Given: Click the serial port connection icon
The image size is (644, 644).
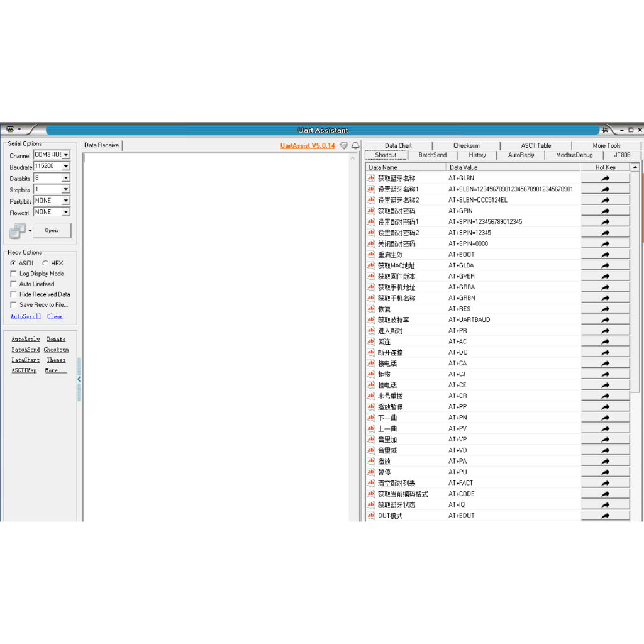Looking at the screenshot, I should coord(17,231).
